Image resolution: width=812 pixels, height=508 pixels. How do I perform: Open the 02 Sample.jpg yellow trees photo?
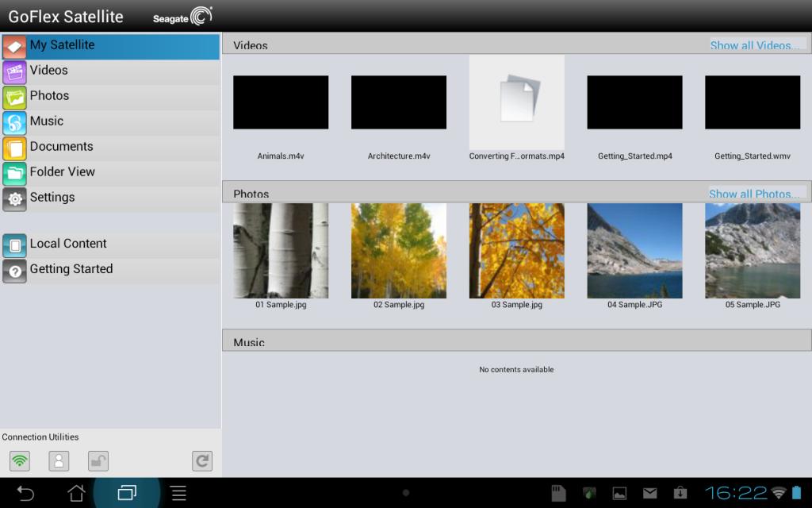click(x=399, y=250)
